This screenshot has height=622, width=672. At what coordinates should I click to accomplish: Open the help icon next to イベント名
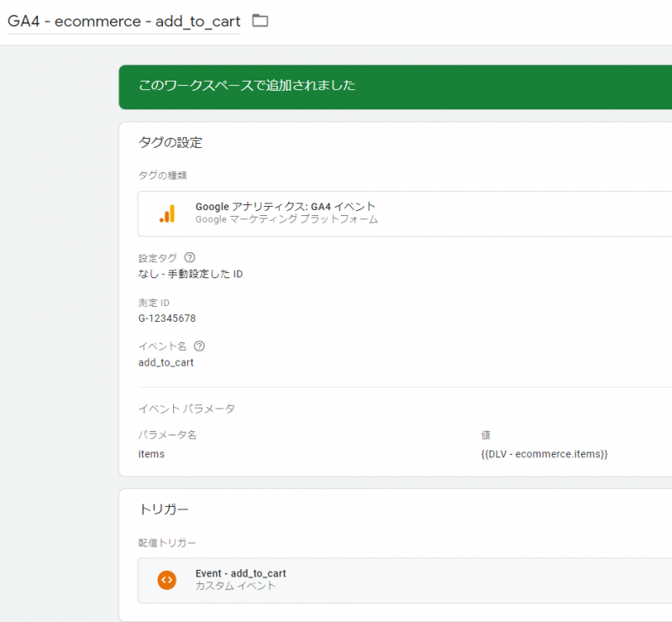(x=199, y=345)
